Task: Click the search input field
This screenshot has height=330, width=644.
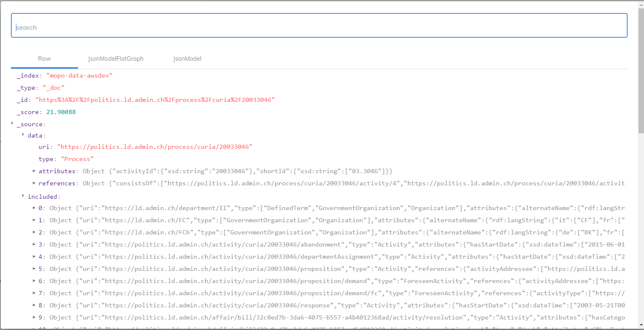Action: (x=319, y=26)
